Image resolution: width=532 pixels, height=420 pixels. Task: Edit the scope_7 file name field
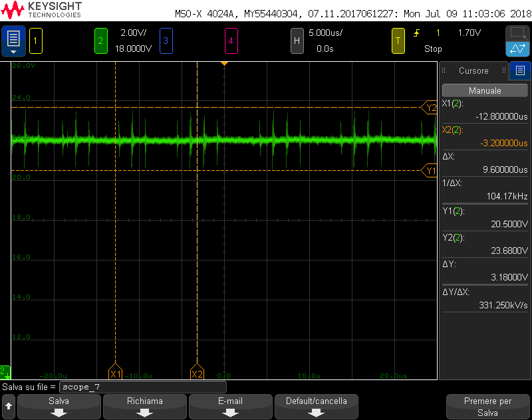click(x=142, y=387)
